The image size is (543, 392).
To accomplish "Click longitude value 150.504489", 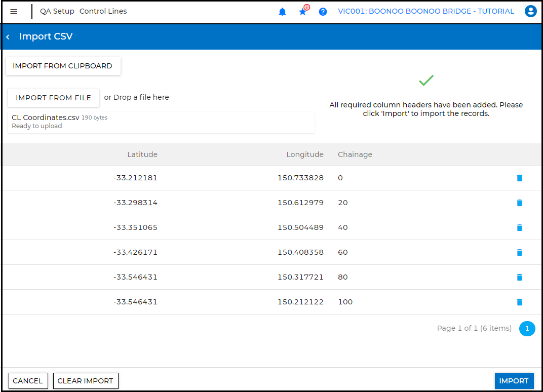I will coord(300,227).
